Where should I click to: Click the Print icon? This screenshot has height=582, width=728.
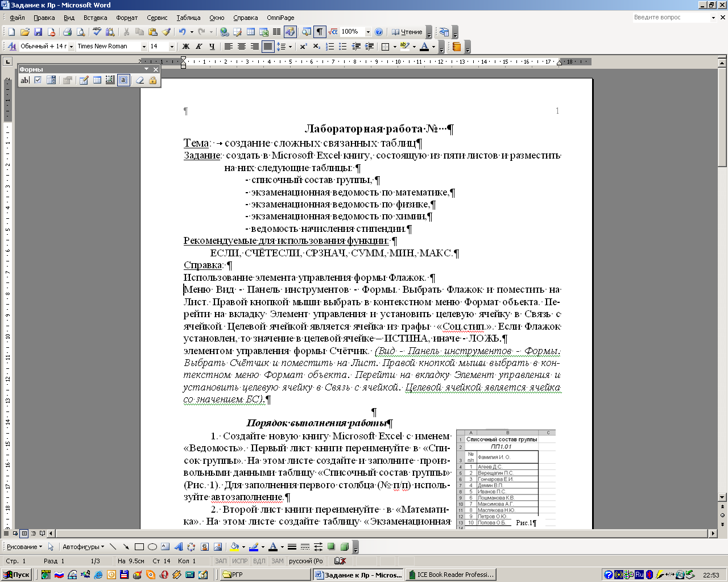pos(67,32)
